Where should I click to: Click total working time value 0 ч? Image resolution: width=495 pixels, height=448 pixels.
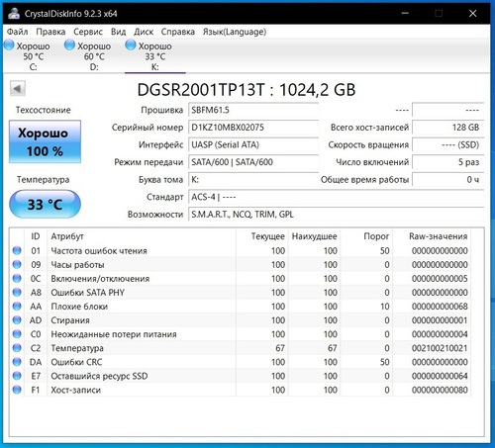(447, 180)
